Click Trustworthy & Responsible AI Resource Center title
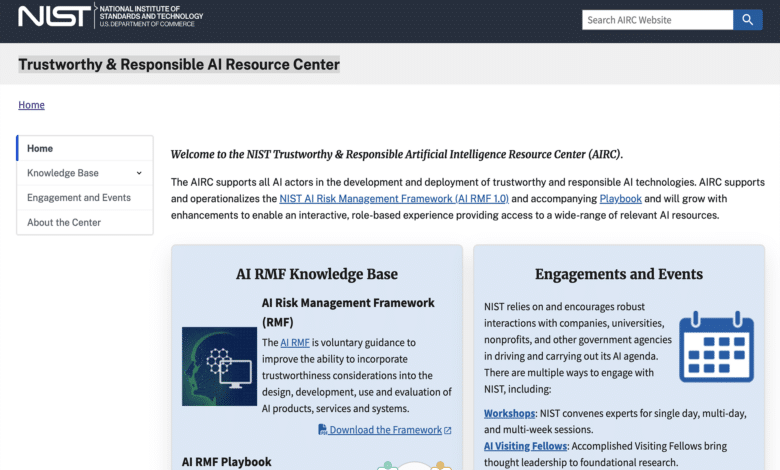 (179, 64)
